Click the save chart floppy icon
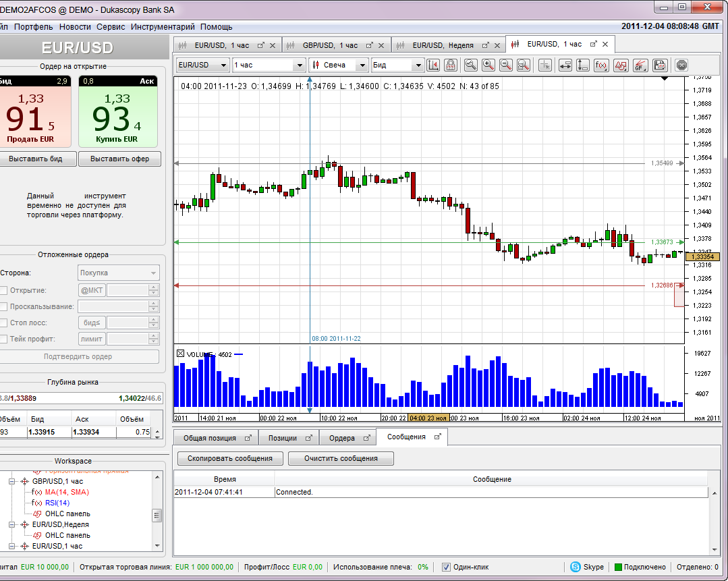 pyautogui.click(x=660, y=65)
